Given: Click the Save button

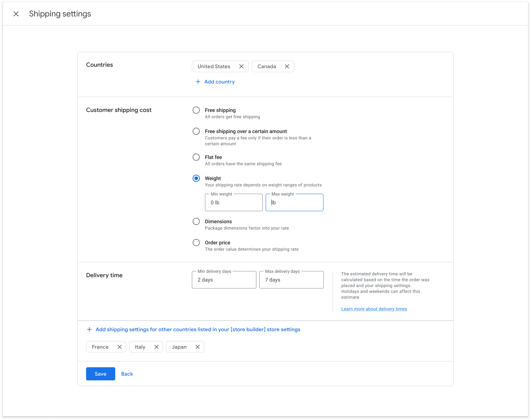Looking at the screenshot, I should 100,374.
